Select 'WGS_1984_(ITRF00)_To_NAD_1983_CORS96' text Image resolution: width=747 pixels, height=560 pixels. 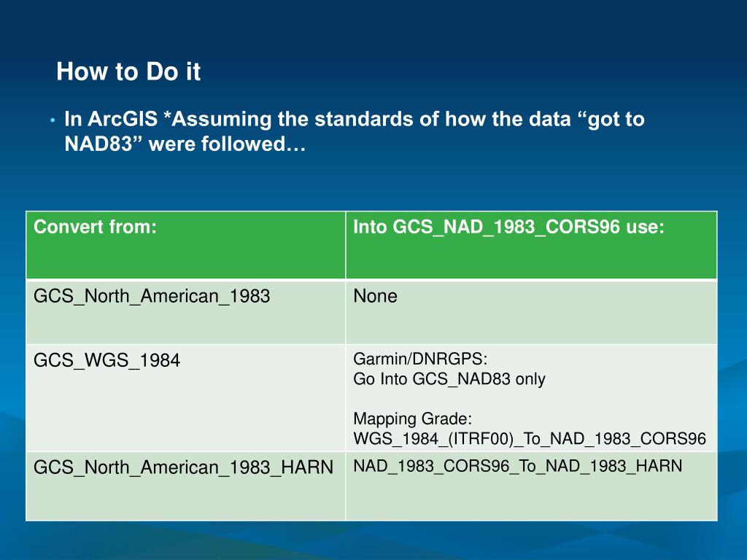click(x=530, y=438)
